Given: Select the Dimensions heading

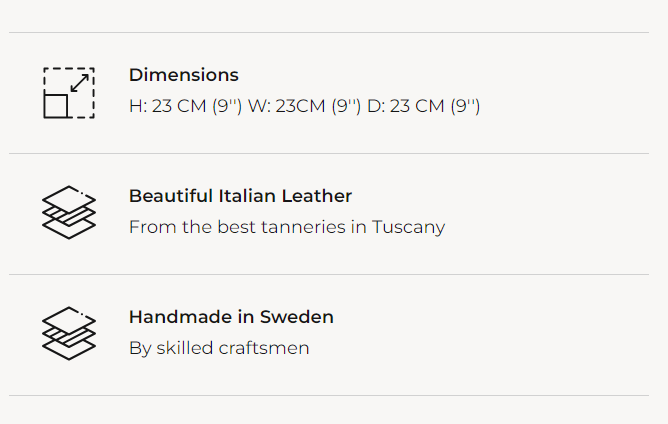Looking at the screenshot, I should click(184, 75).
